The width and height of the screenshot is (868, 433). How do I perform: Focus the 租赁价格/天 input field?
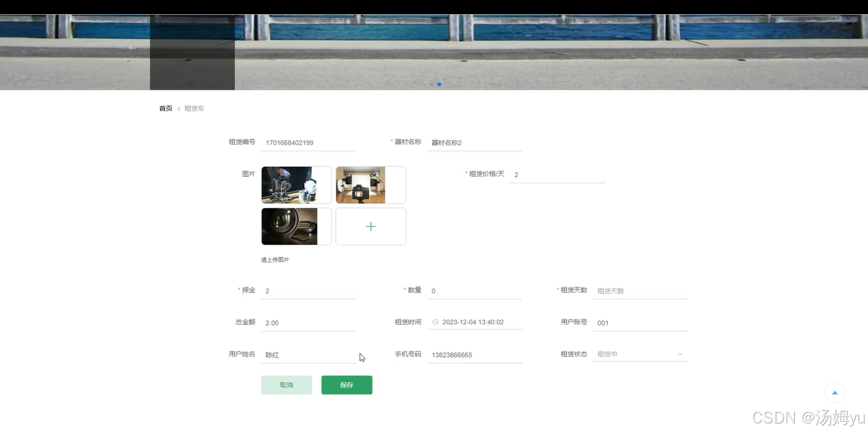(557, 175)
